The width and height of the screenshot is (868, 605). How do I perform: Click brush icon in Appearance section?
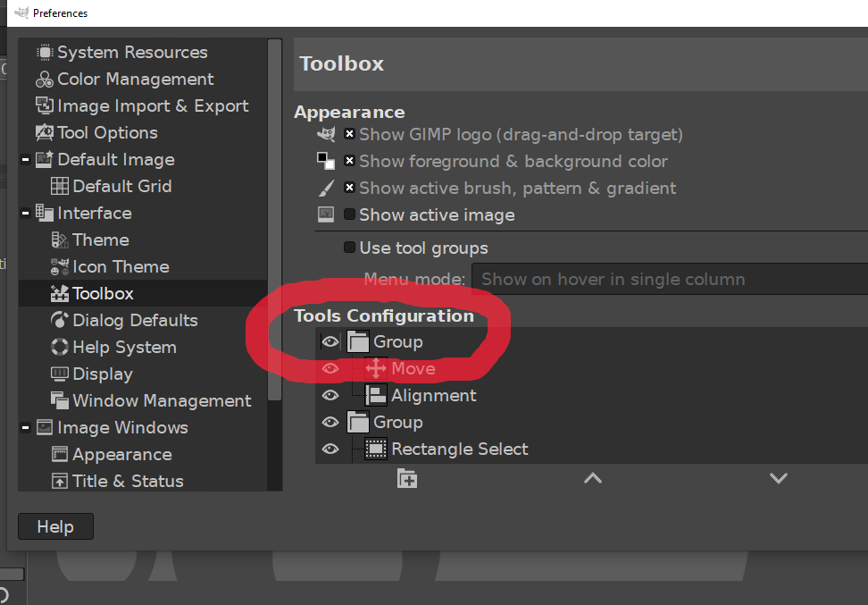pyautogui.click(x=327, y=188)
